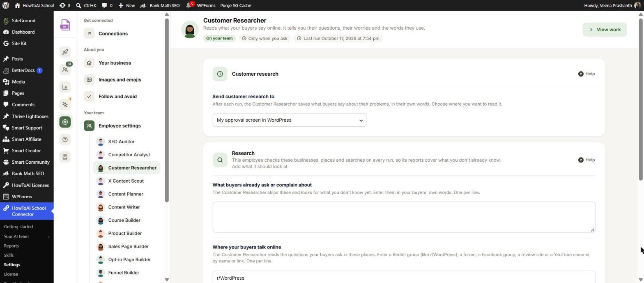The height and width of the screenshot is (283, 644).
Task: Click the purple AI logo icon
Action: pyautogui.click(x=65, y=25)
